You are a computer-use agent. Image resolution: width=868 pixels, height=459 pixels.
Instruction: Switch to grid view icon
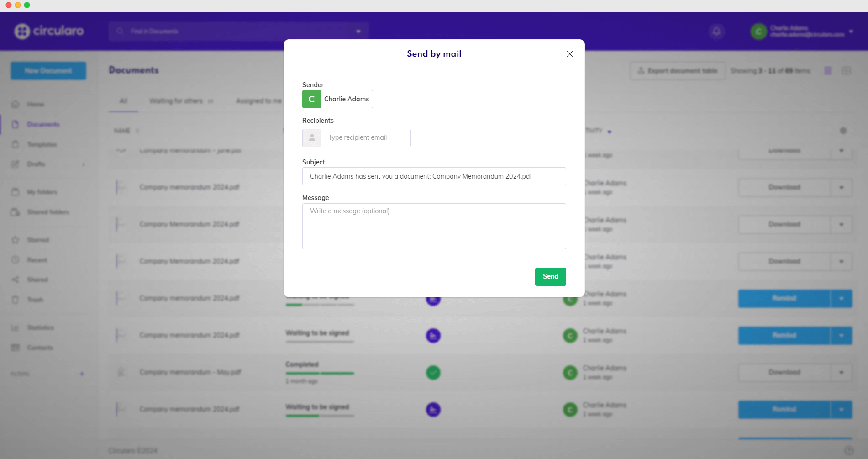pyautogui.click(x=846, y=71)
